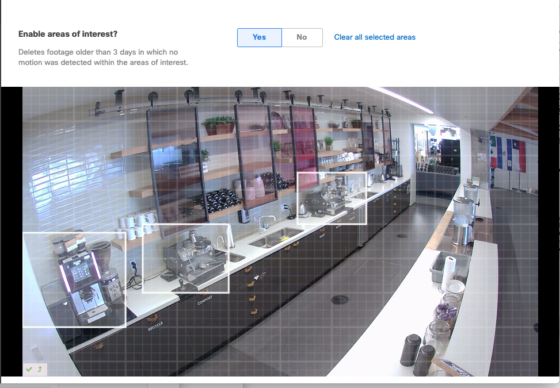Enable areas of interest with Yes
This screenshot has width=560, height=388.
pyautogui.click(x=259, y=38)
